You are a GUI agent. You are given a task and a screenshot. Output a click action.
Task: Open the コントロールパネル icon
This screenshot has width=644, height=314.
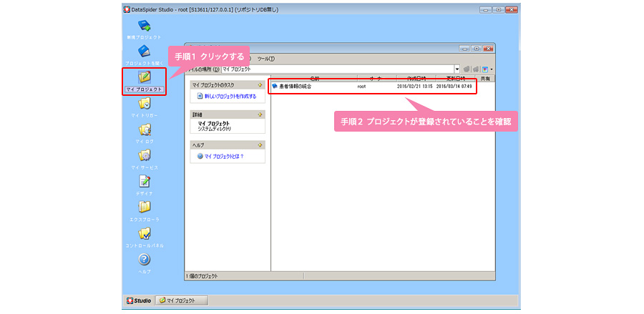pos(144,234)
